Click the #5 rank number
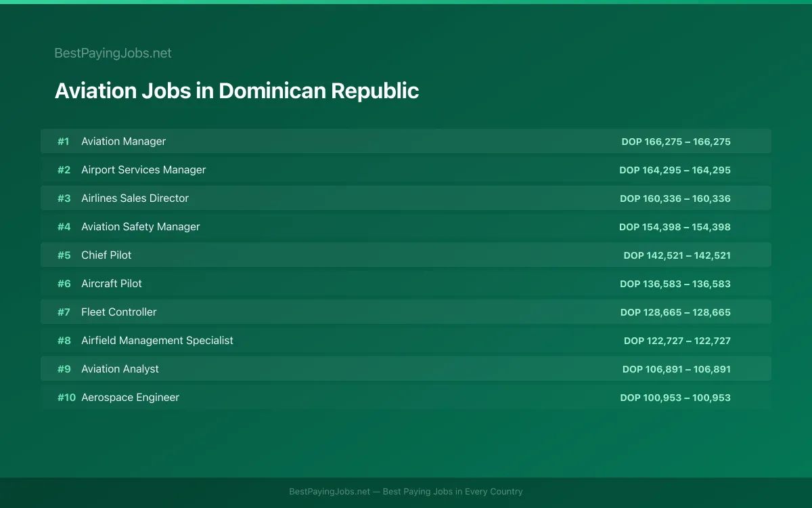Screen dimensions: 812x508 tap(64, 255)
